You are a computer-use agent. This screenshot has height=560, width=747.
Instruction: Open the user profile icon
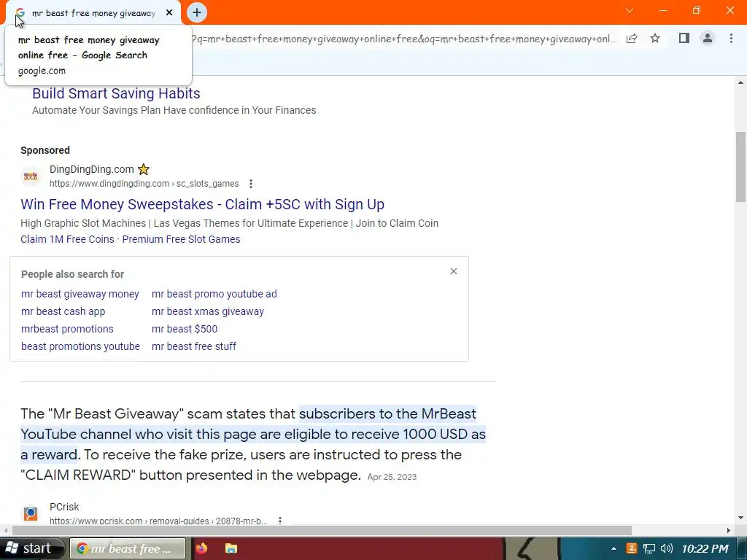point(708,38)
